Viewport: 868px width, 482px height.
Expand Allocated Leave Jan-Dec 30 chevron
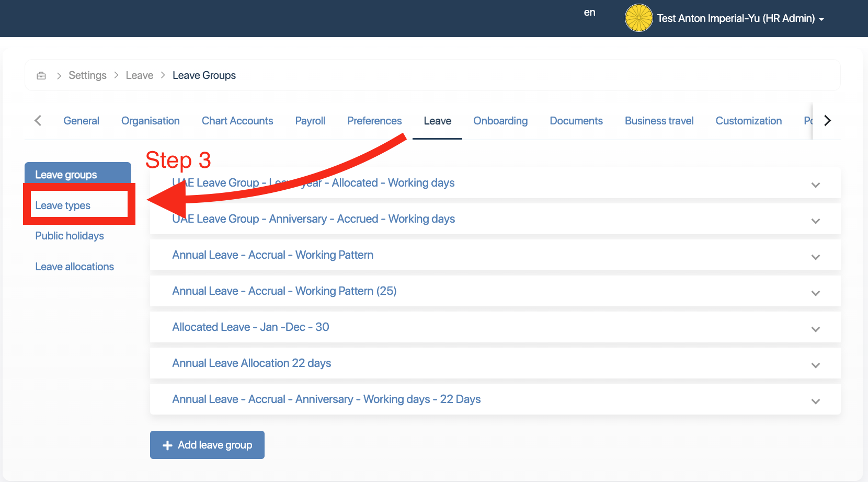click(815, 329)
